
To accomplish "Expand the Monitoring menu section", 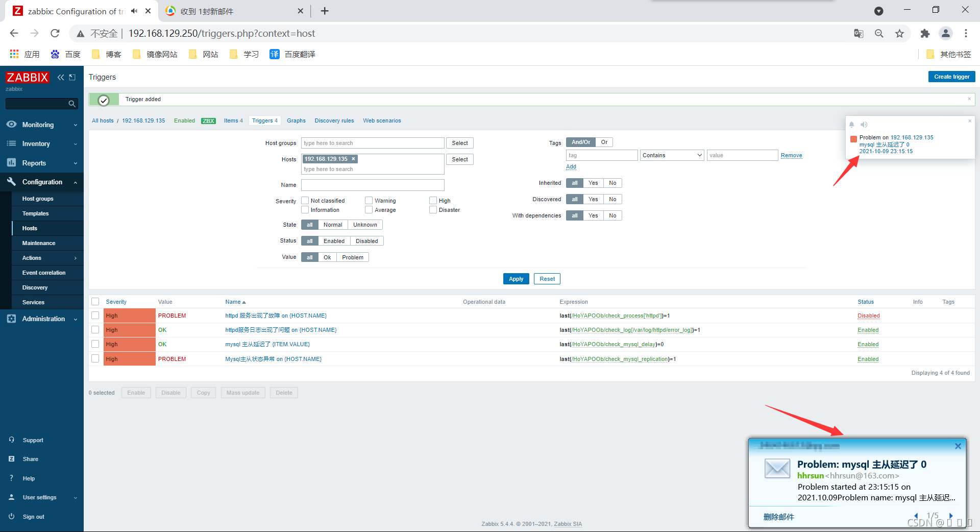I will point(42,125).
